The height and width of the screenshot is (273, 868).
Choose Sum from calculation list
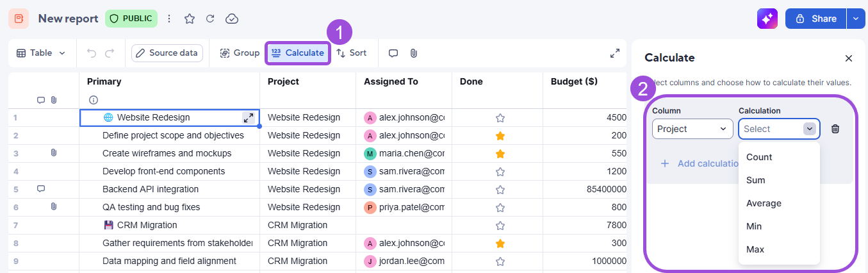tap(779, 180)
